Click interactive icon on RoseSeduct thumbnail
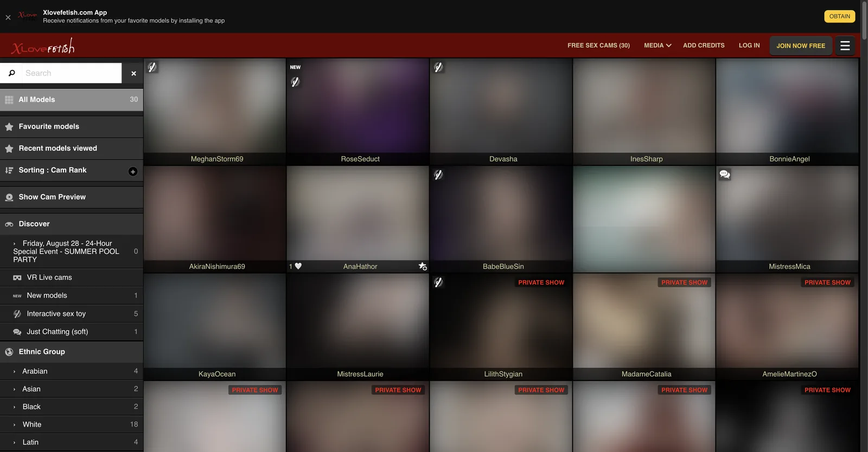Image resolution: width=868 pixels, height=452 pixels. [295, 82]
